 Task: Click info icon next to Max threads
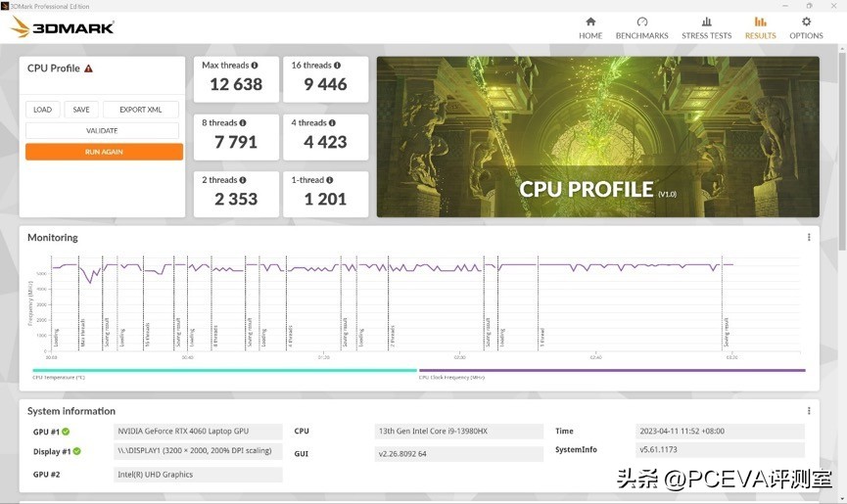tap(255, 66)
